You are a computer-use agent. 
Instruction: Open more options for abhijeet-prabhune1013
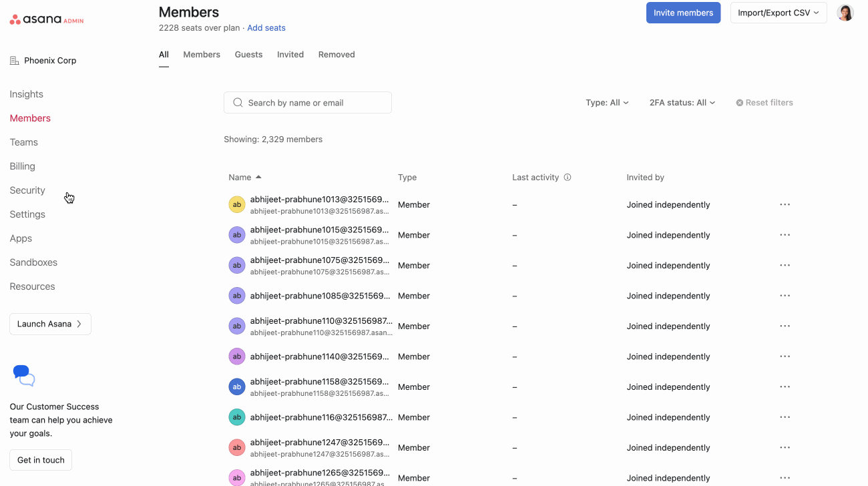pos(785,205)
